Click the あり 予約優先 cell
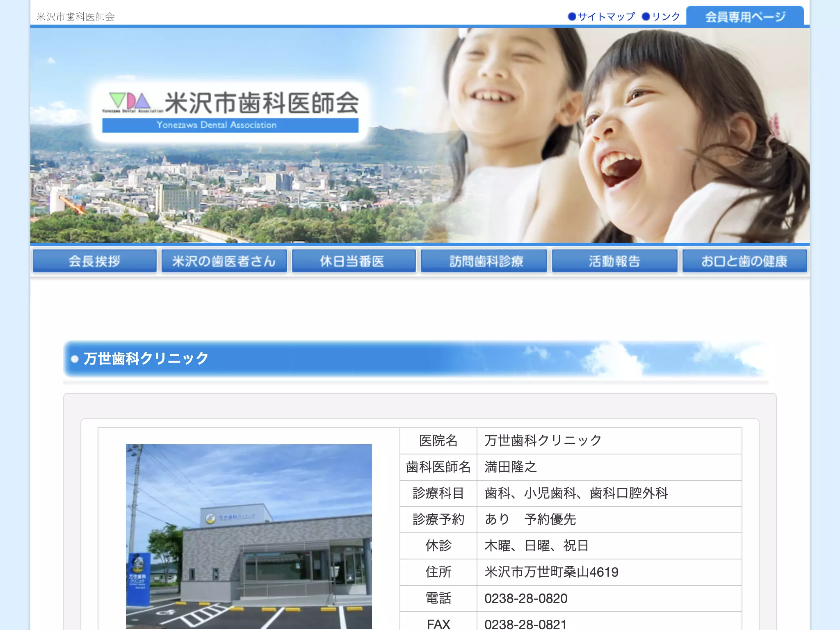 (x=609, y=519)
